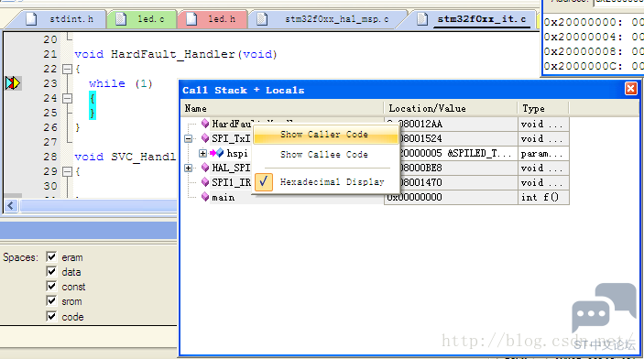Toggle the eram spaces checkbox
The image size is (644, 359).
tap(51, 257)
